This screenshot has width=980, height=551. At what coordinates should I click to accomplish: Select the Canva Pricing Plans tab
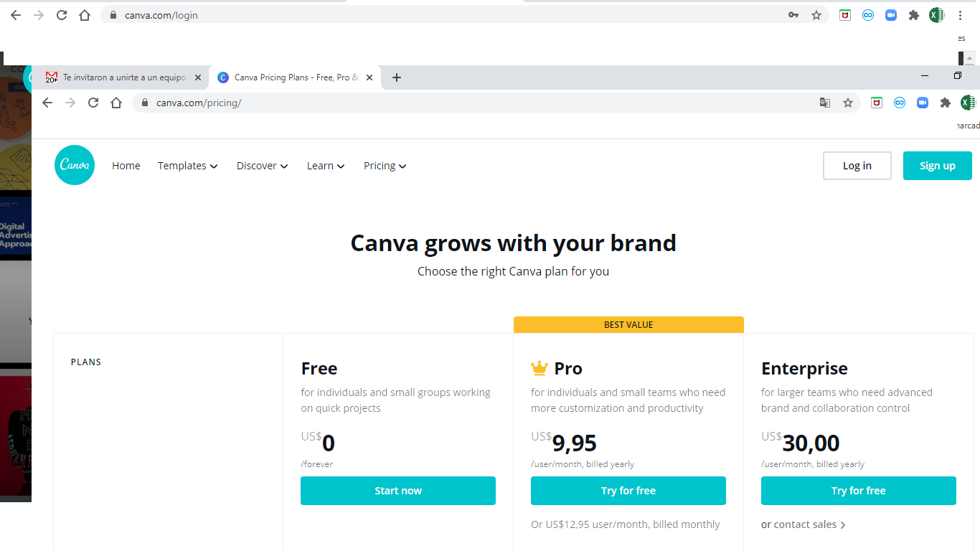click(296, 77)
